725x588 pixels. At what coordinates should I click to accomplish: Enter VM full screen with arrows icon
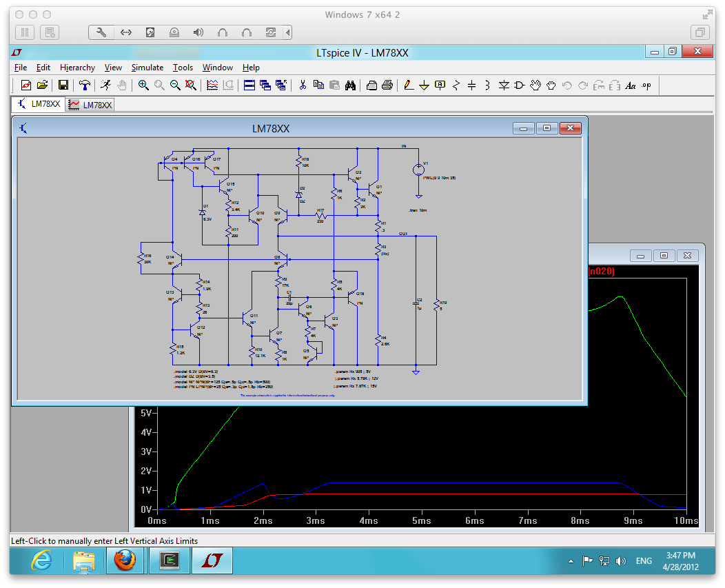[707, 15]
